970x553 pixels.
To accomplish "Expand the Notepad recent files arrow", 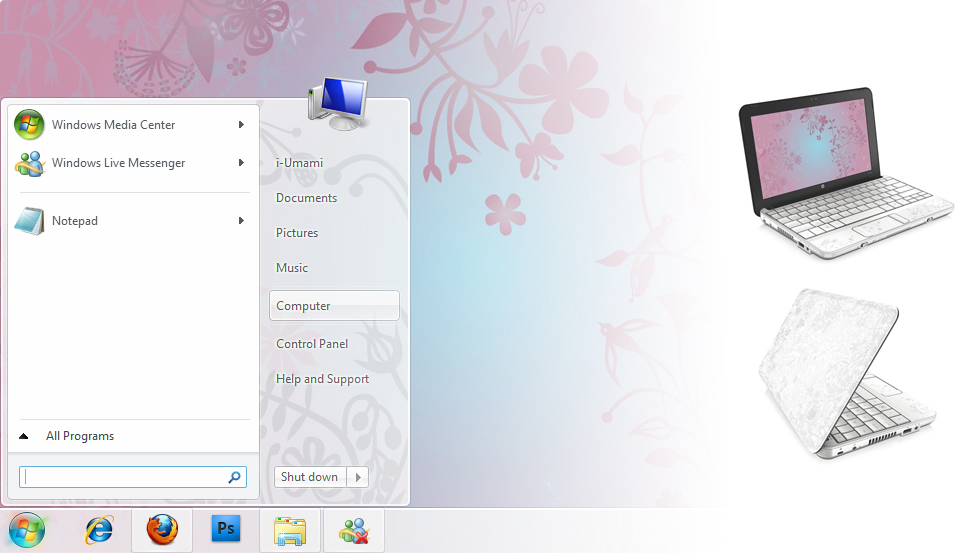I will coord(242,221).
